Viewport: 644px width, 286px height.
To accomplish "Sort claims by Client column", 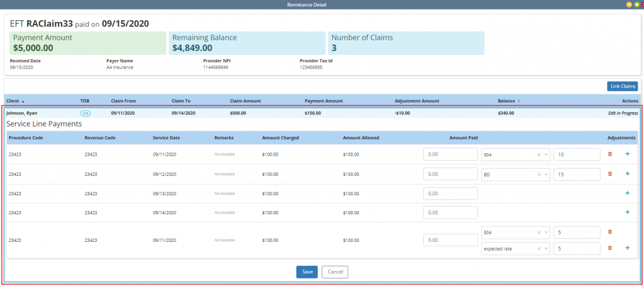I will (x=15, y=101).
